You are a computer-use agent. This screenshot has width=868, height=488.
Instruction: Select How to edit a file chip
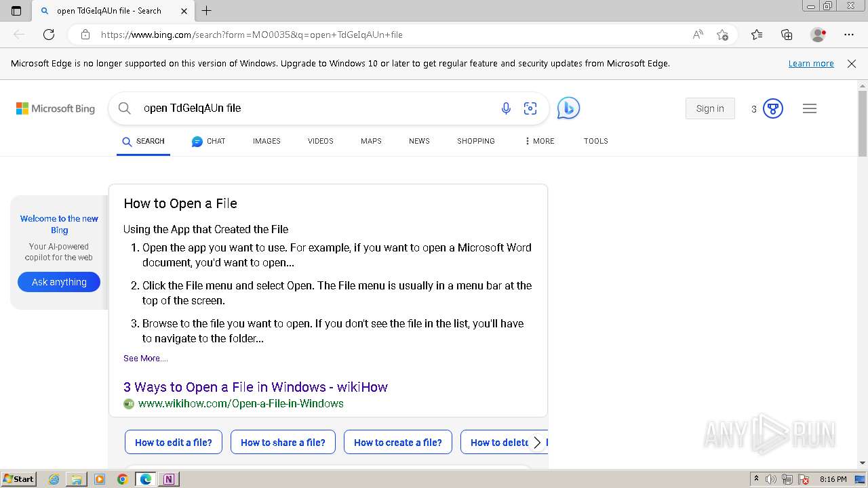tap(174, 443)
